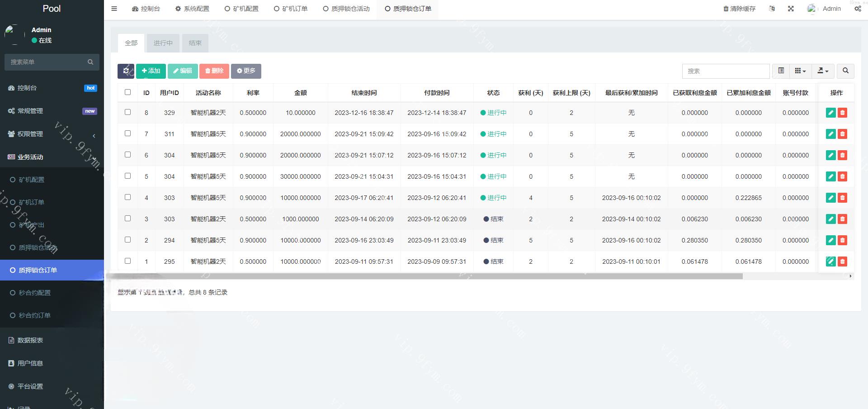Click red delete icon for order ID 5
The height and width of the screenshot is (409, 868).
[x=842, y=176]
